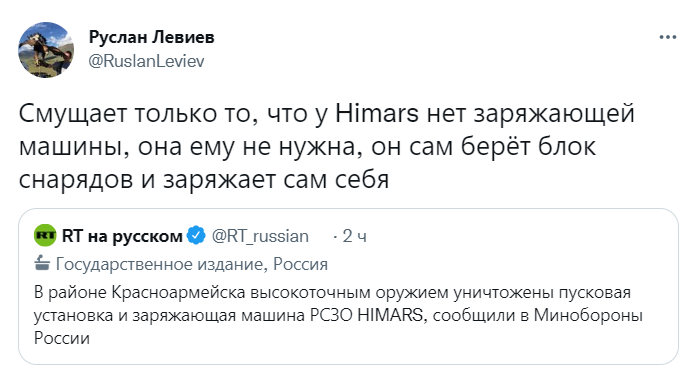Click the blue verified badge
Viewport: 689px width, 379px height.
[x=196, y=236]
